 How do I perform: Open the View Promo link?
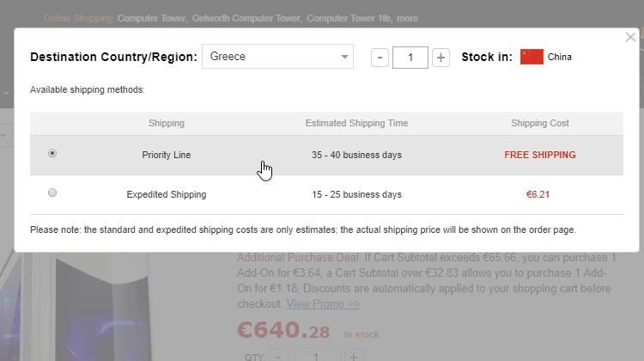pos(323,303)
